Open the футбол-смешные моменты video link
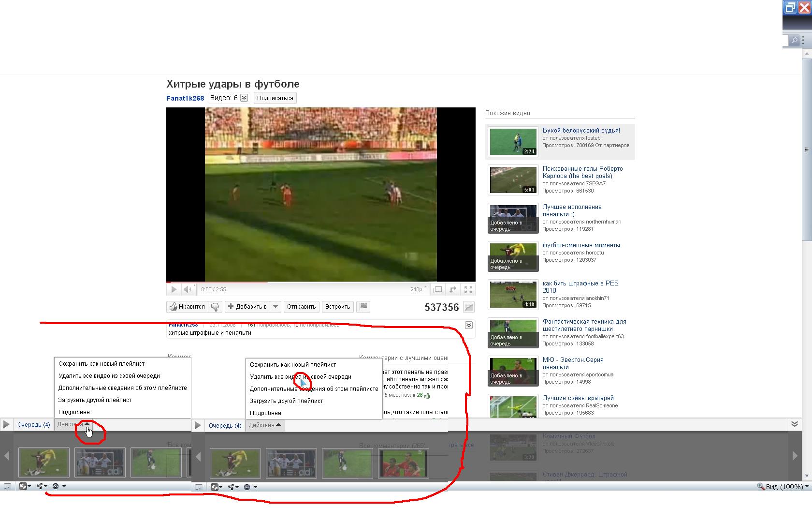Viewport: 812px width, 508px height. (581, 245)
